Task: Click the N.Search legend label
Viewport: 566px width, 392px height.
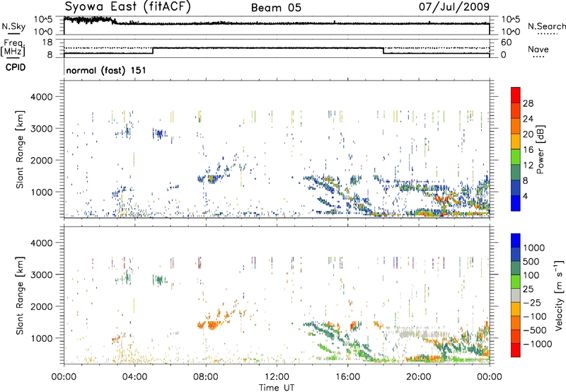Action: click(x=546, y=26)
